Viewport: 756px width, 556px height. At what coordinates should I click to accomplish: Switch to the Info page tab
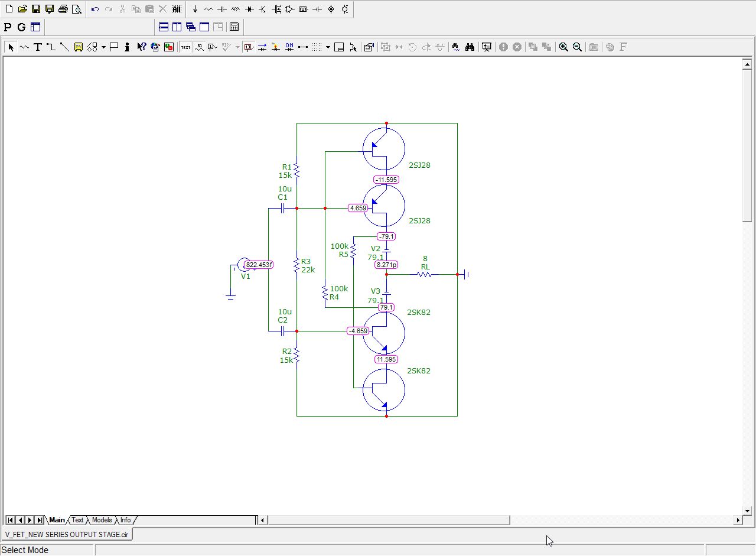(x=125, y=520)
